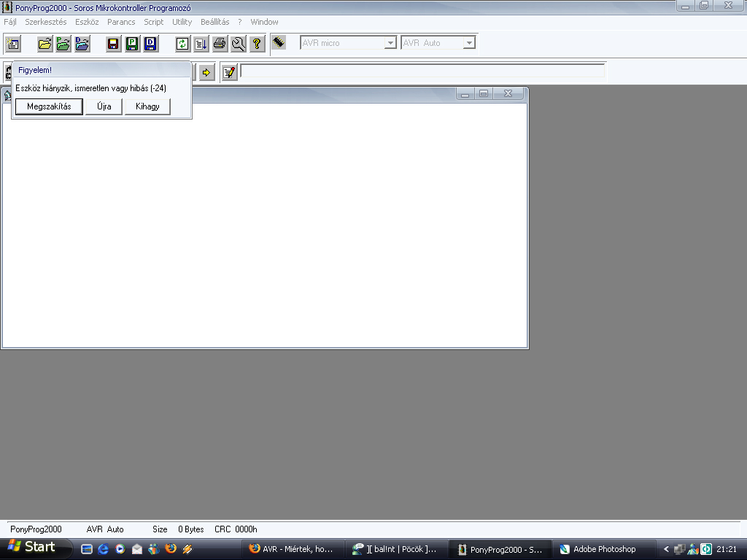Expand hidden system tray icons arrow
Screen dimensions: 747x560
pos(666,549)
